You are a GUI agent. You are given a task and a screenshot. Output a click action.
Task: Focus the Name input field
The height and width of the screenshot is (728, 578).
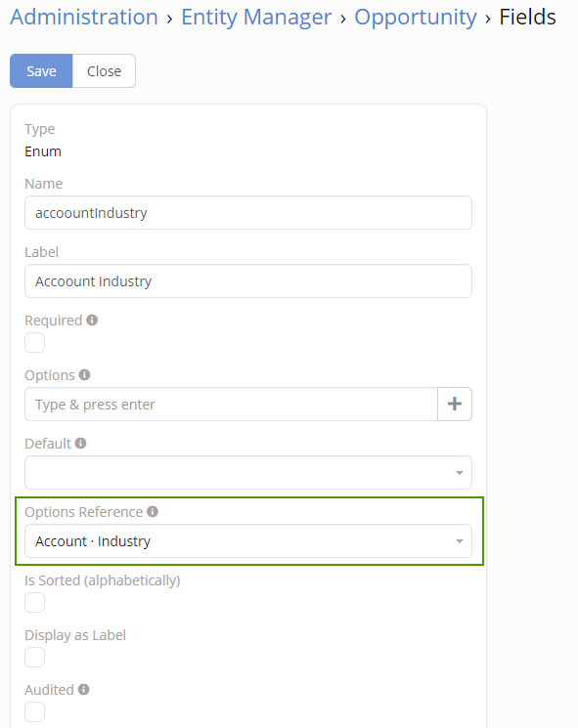click(248, 213)
